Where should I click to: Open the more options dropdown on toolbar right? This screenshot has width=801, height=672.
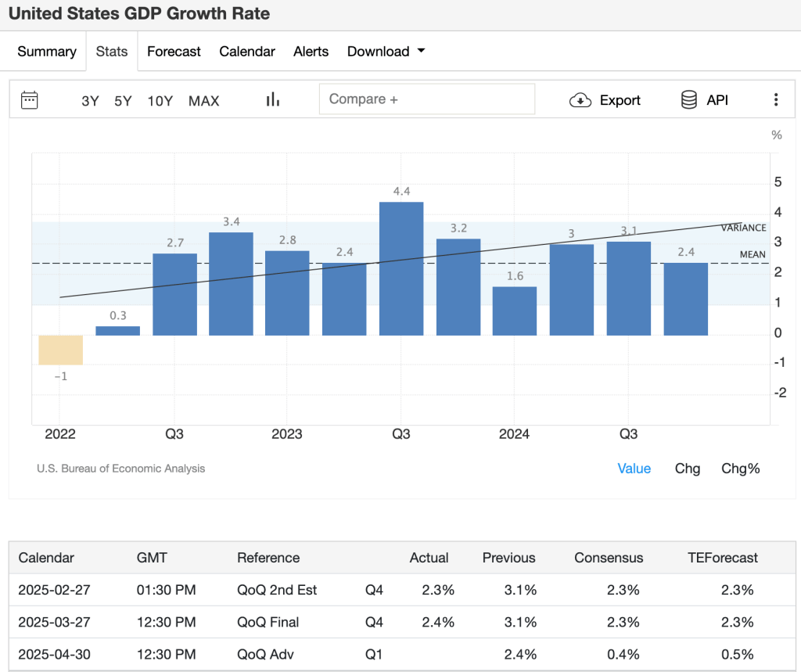776,99
